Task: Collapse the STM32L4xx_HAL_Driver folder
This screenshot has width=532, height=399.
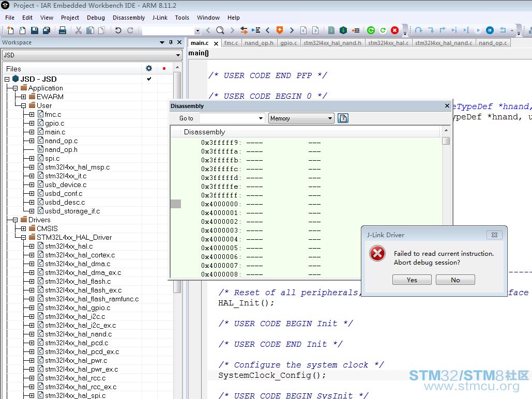Action: [x=23, y=238]
